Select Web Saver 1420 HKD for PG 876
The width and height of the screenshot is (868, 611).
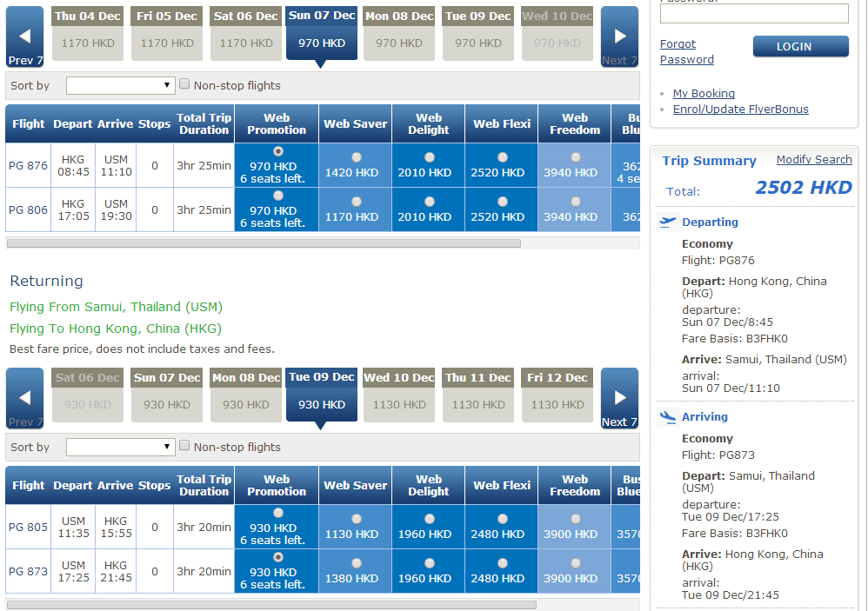click(356, 157)
